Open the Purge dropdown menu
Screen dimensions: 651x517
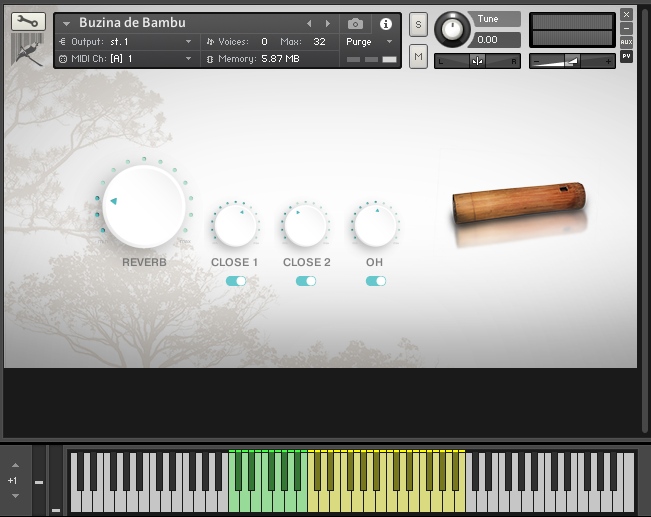pos(389,42)
